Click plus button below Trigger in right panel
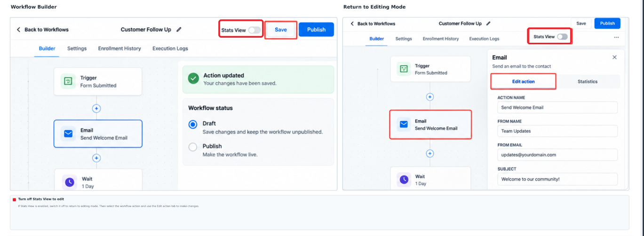 [x=429, y=97]
